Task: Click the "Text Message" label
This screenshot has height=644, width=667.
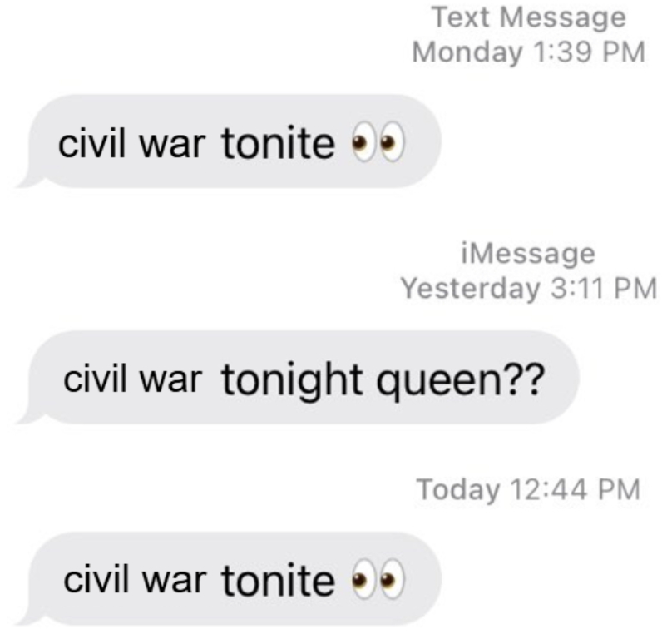Action: (529, 17)
